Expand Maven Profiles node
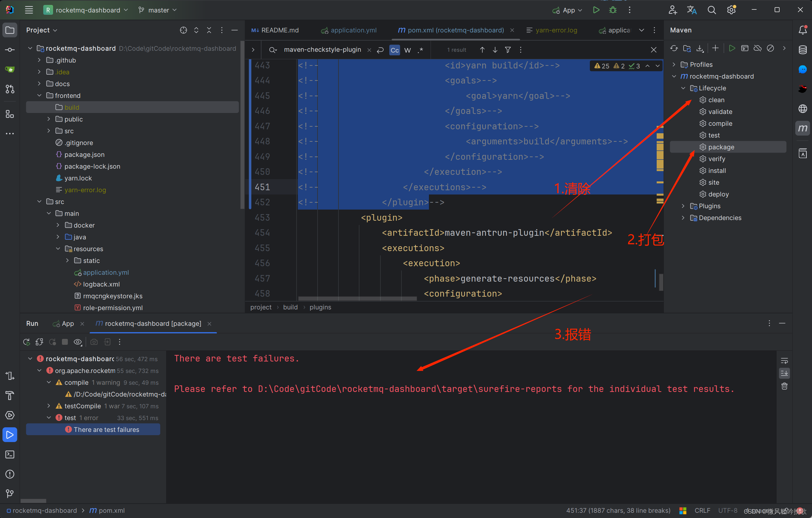Viewport: 812px width, 518px height. (674, 65)
